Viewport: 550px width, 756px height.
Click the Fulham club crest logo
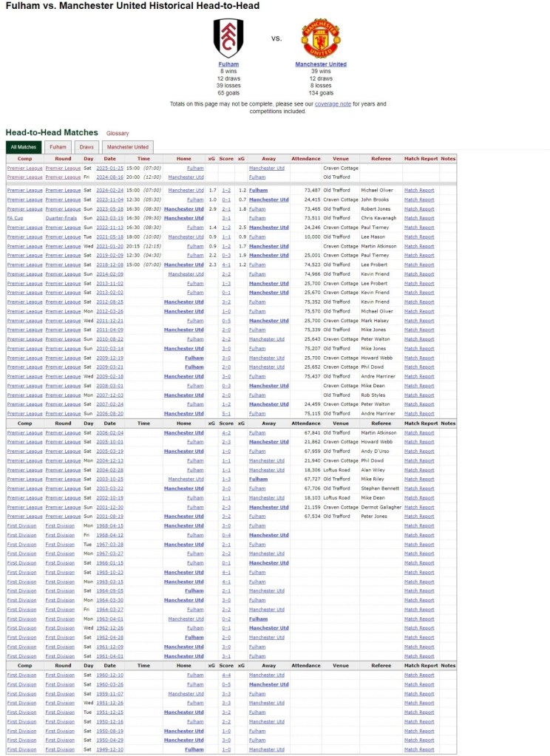[228, 38]
